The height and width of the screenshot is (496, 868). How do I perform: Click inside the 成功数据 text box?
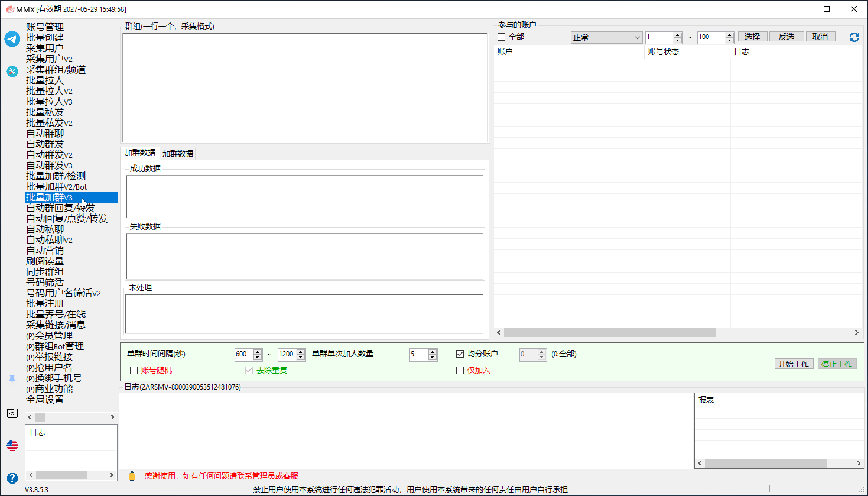pos(305,196)
